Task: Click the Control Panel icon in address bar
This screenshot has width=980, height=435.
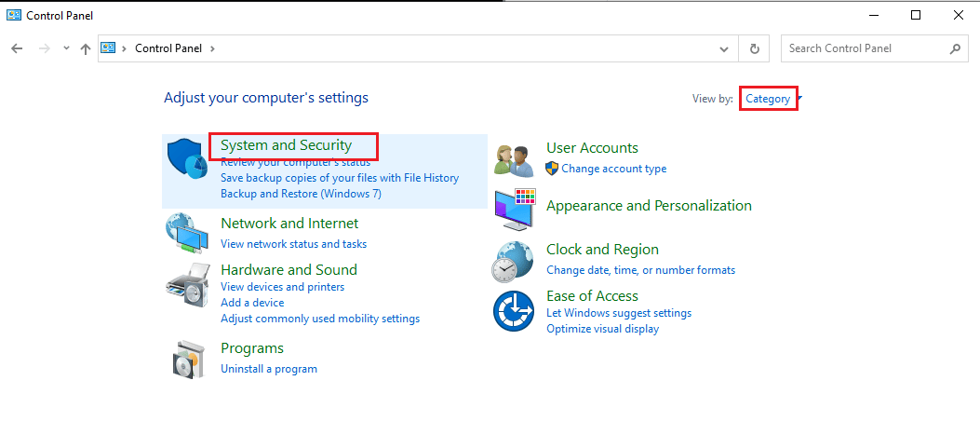Action: [x=109, y=48]
